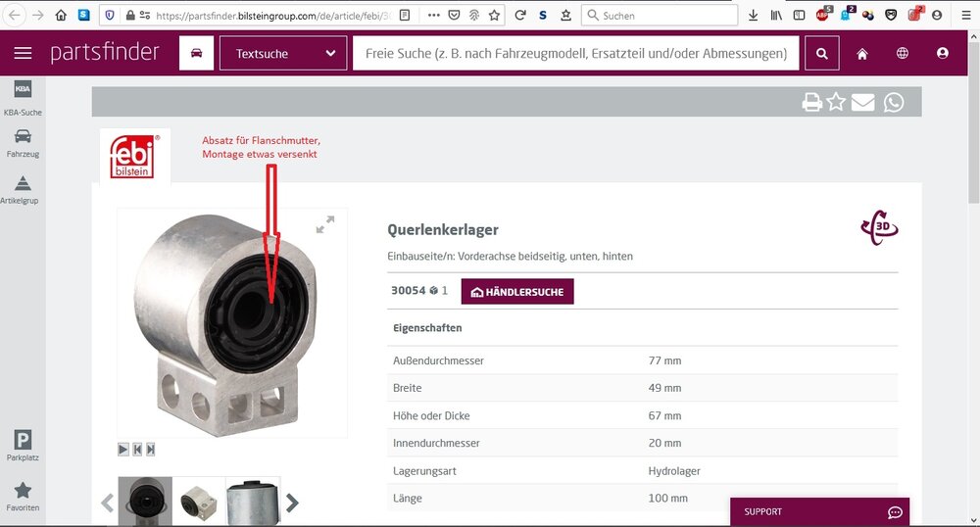Step to next frame of image rotation
The image size is (980, 527).
tap(150, 449)
